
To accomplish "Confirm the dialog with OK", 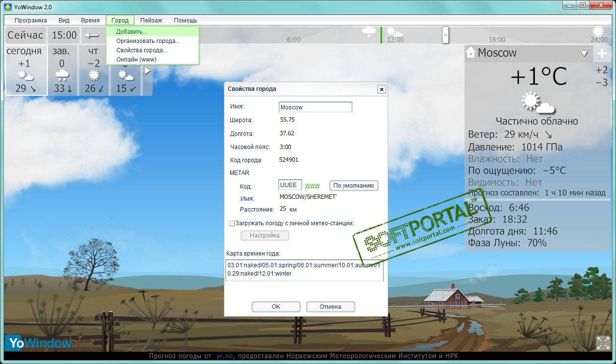I will pos(276,307).
